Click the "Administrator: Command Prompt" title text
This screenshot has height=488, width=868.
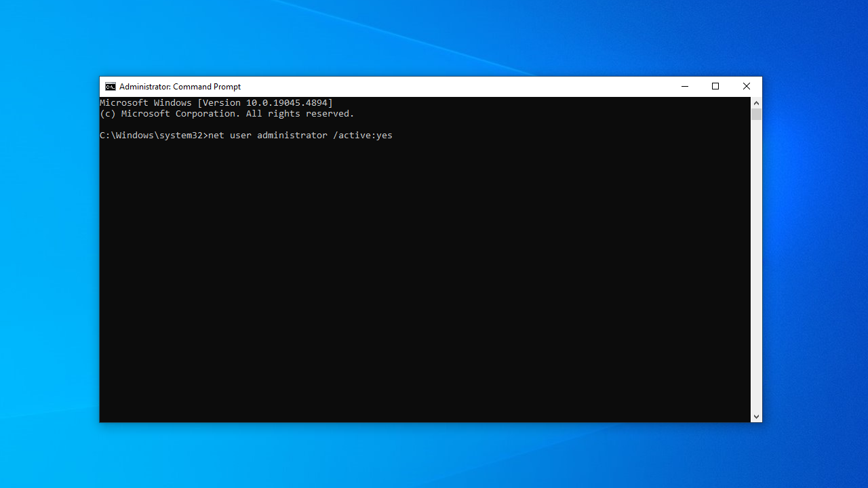click(180, 87)
